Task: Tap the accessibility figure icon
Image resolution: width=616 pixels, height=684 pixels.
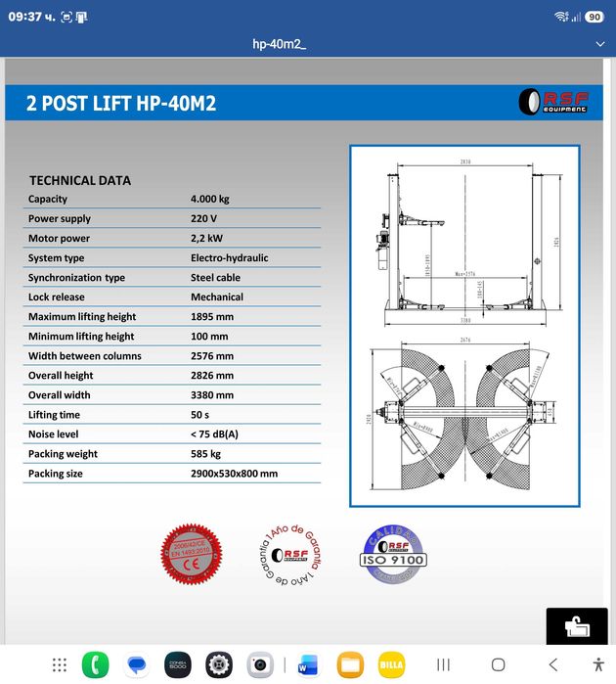Action: click(598, 664)
